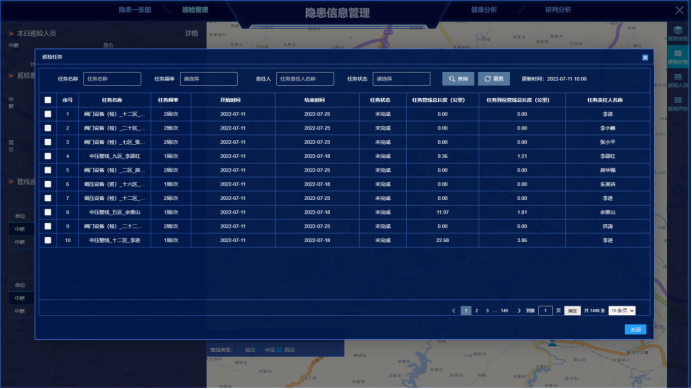The image size is (692, 389).
Task: Go to the next page using right arrow
Action: pyautogui.click(x=519, y=311)
